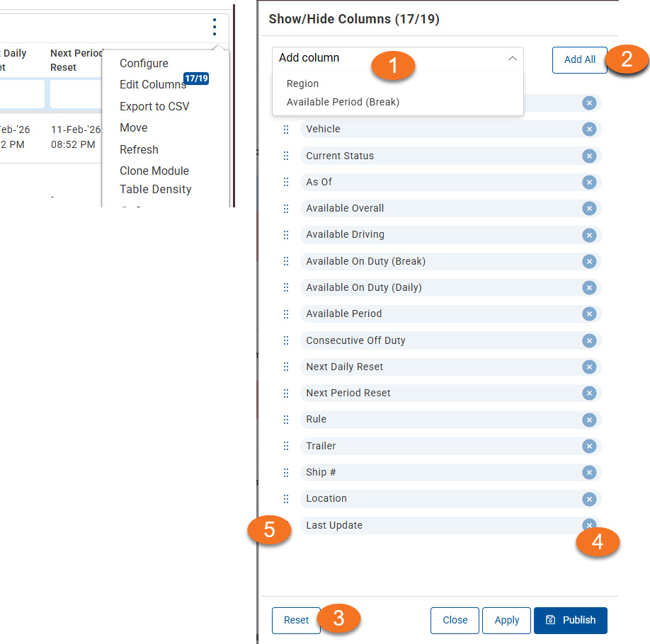This screenshot has height=644, width=650.
Task: Remove the Location column
Action: 589,499
